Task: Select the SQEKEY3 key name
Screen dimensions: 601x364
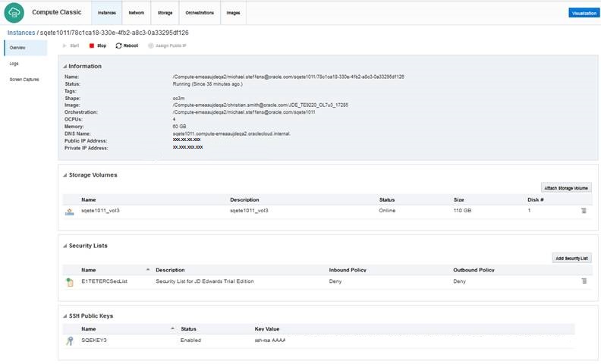Action: pos(94,340)
